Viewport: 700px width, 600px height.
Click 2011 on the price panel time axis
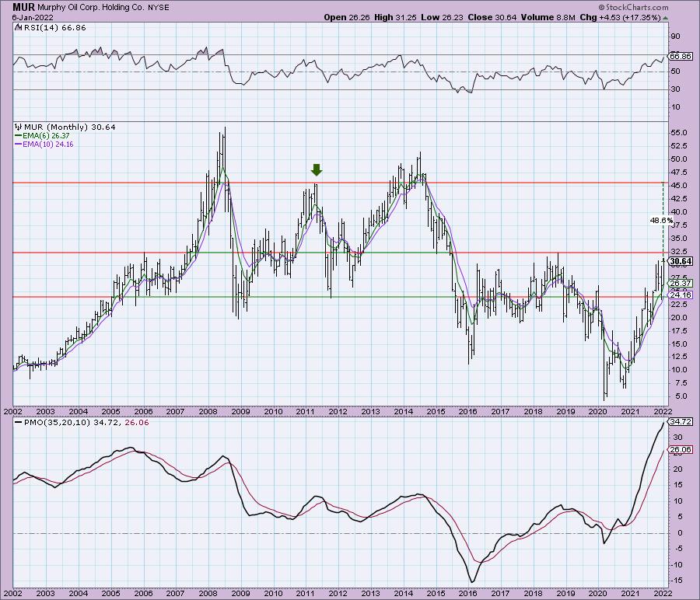pyautogui.click(x=306, y=411)
